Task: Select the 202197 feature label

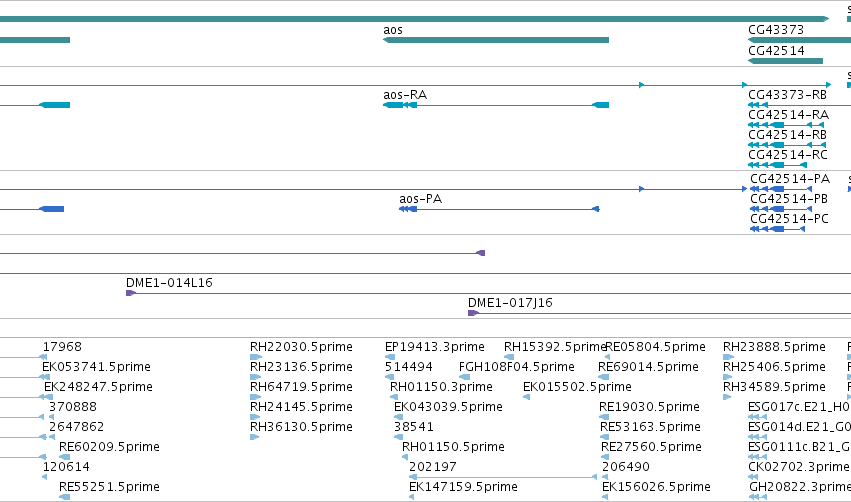Action: tap(433, 467)
